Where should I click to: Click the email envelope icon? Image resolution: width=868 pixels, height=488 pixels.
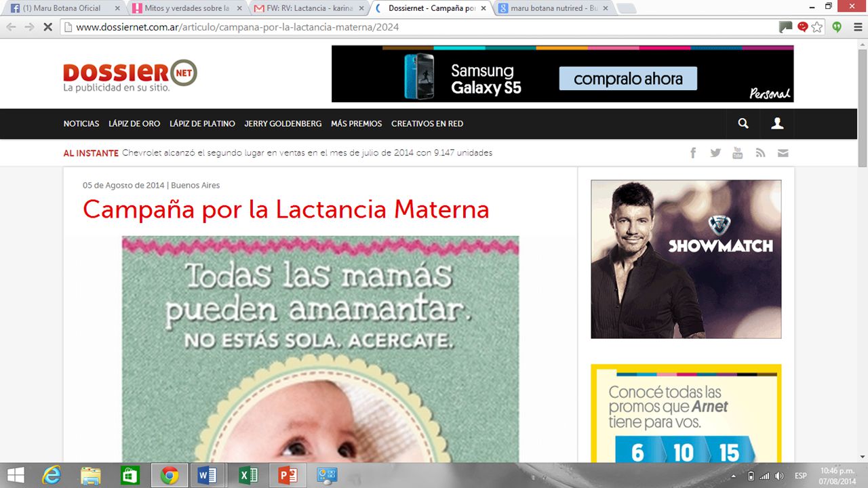tap(783, 153)
